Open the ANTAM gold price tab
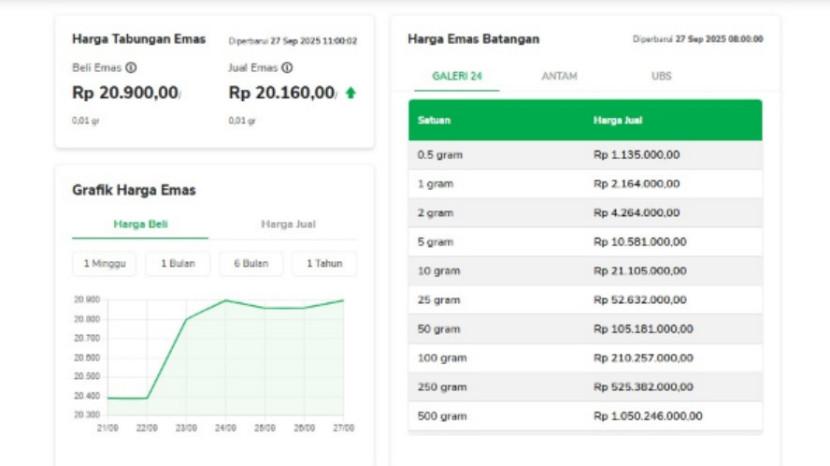The height and width of the screenshot is (466, 830). click(x=559, y=76)
